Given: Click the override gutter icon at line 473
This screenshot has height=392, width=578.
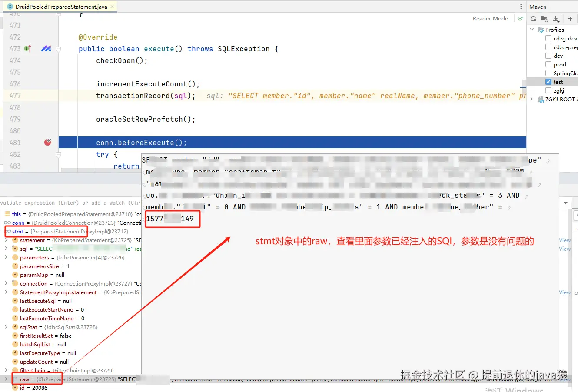Looking at the screenshot, I should click(27, 49).
